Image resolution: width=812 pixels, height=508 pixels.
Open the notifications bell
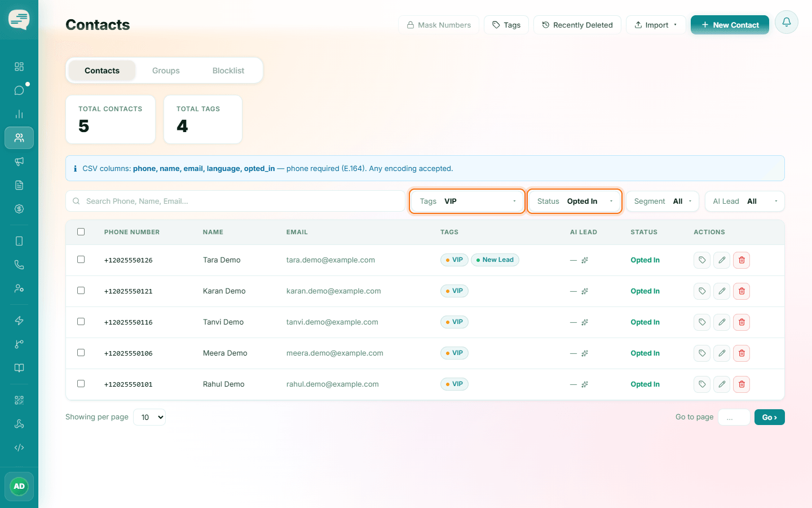pyautogui.click(x=786, y=22)
